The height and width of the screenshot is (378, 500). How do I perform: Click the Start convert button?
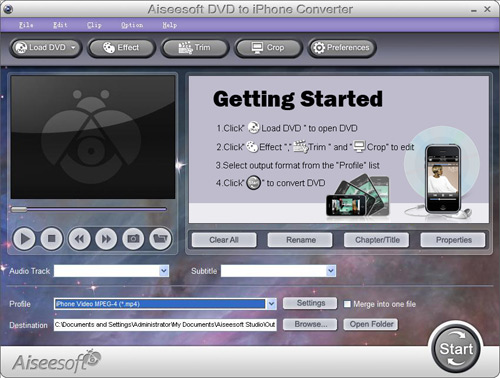pos(456,349)
